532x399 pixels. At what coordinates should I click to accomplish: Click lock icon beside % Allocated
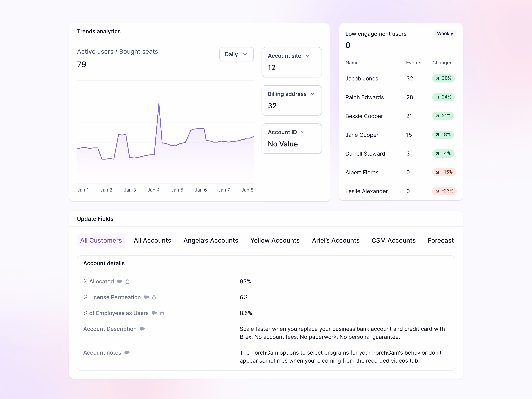(128, 281)
